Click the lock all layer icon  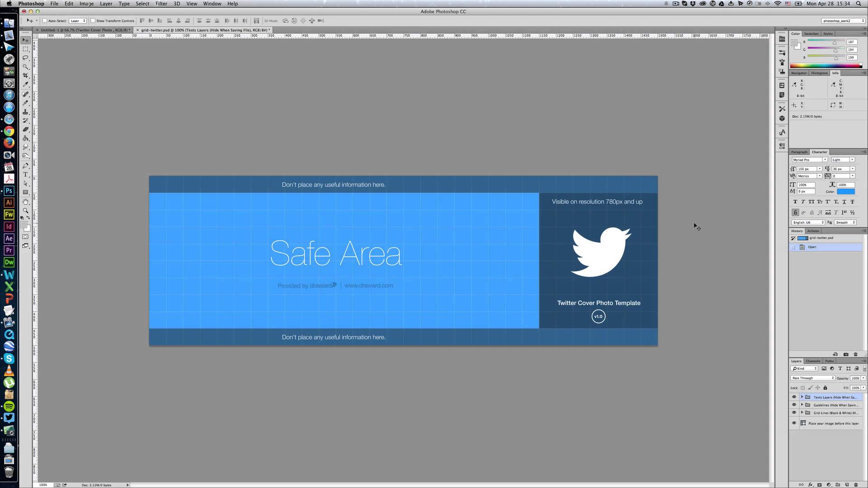click(x=825, y=388)
